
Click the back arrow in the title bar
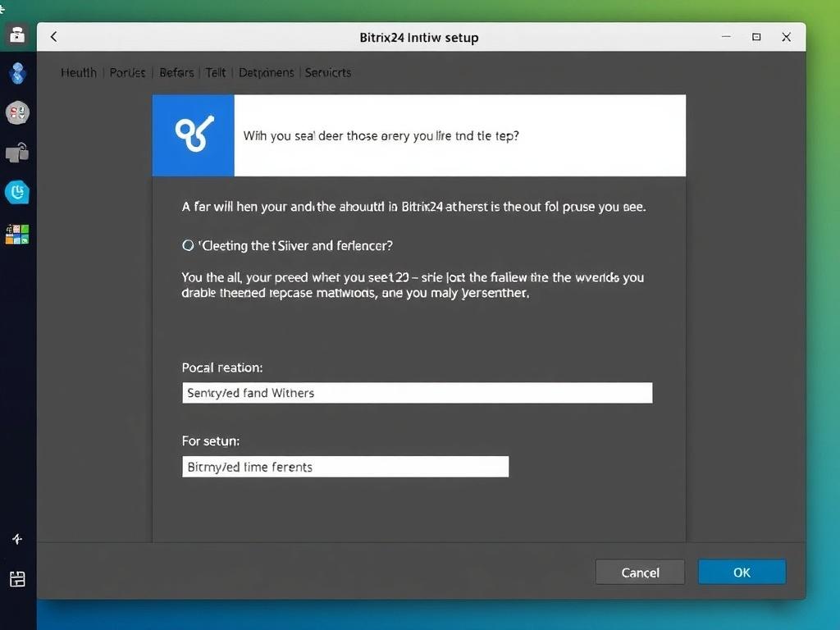[53, 36]
